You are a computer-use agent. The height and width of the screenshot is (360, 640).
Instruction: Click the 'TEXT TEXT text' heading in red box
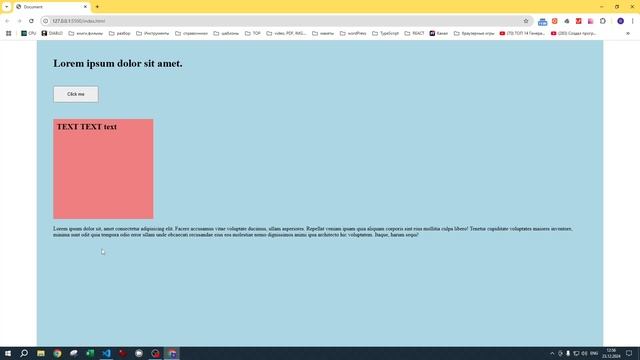pyautogui.click(x=87, y=127)
